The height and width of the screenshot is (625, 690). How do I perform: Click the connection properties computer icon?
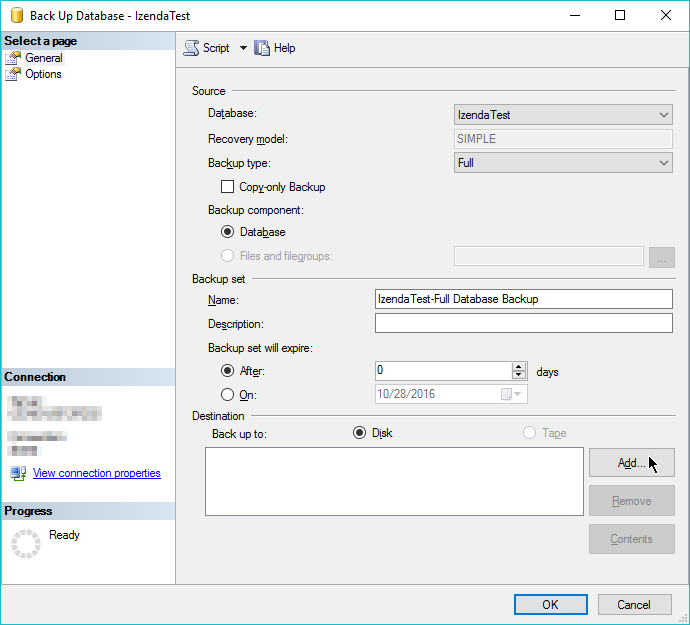click(18, 473)
